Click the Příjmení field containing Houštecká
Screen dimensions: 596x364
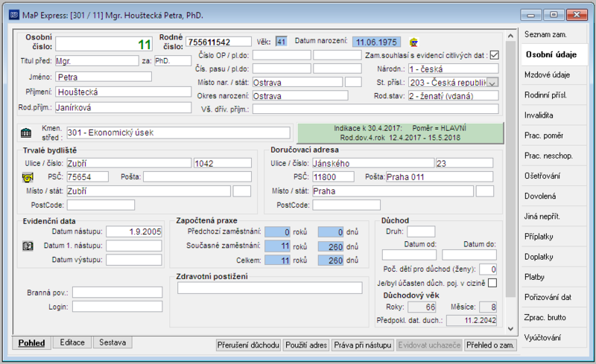point(124,92)
